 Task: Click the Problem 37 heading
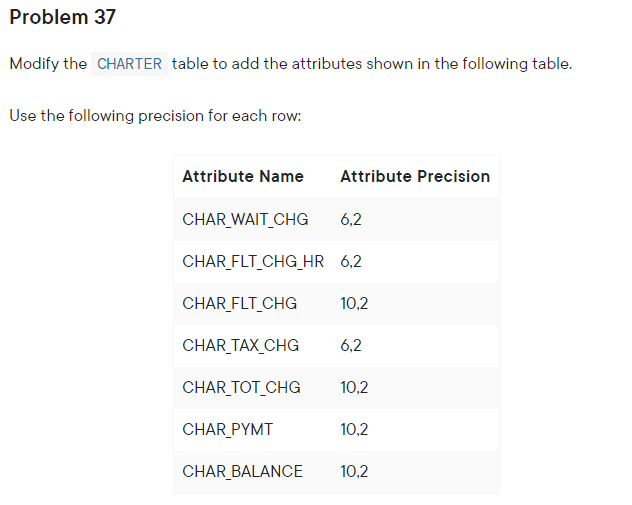point(63,18)
